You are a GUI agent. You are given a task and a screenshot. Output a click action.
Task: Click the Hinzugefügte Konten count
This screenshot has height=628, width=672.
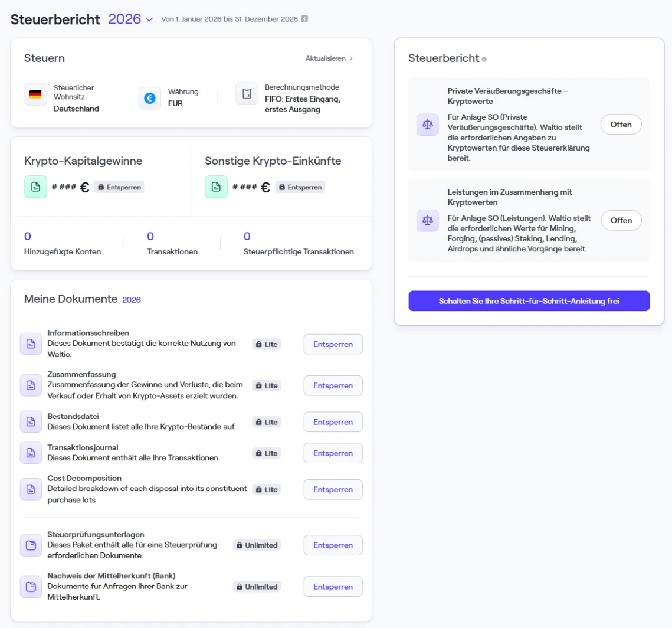click(x=28, y=236)
